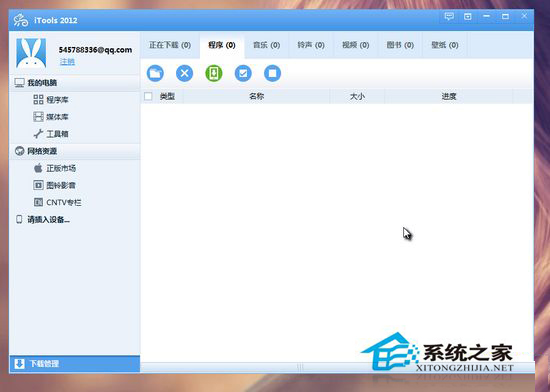Switch to the 视频 (0) tab
550x392 pixels.
356,45
